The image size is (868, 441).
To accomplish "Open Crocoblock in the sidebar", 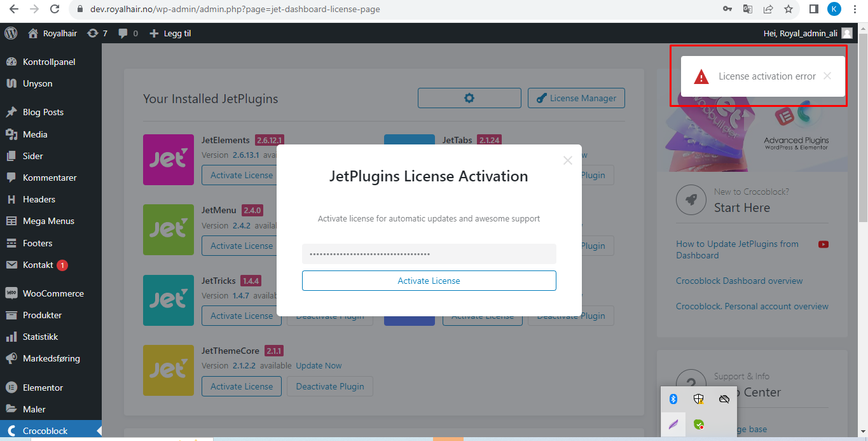I will pyautogui.click(x=51, y=431).
